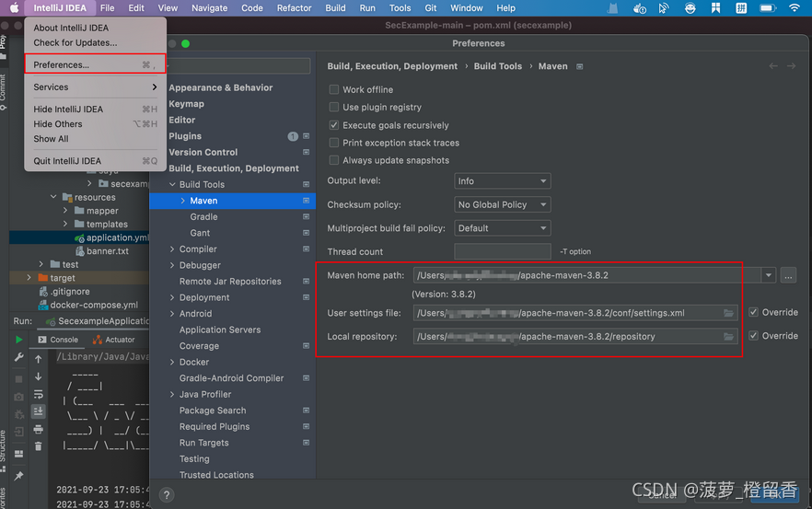Switch to Console tab

pos(58,340)
